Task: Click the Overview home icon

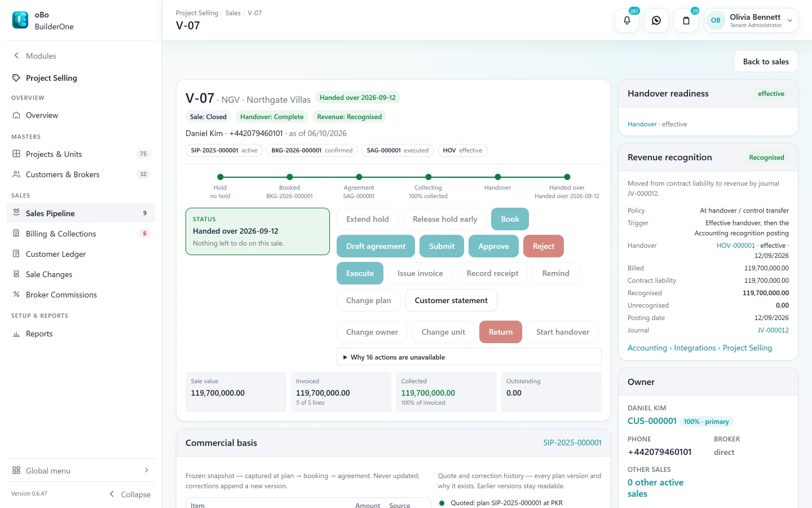Action: tap(16, 115)
